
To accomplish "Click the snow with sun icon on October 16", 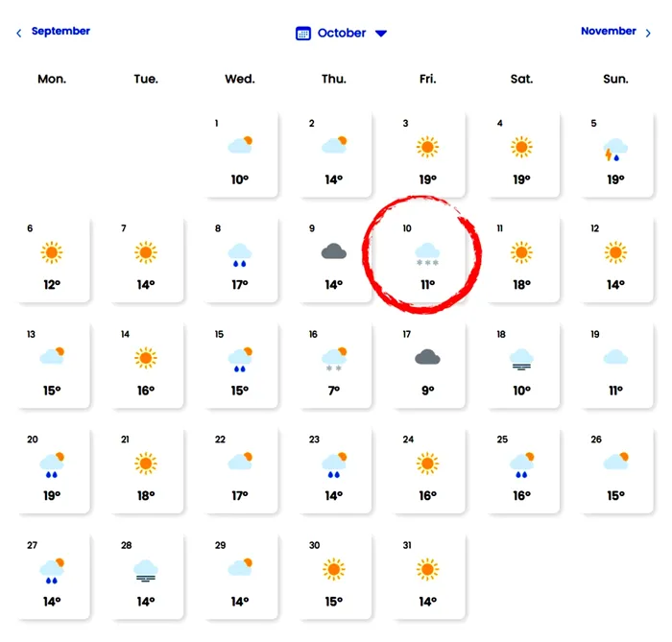I will [x=334, y=359].
